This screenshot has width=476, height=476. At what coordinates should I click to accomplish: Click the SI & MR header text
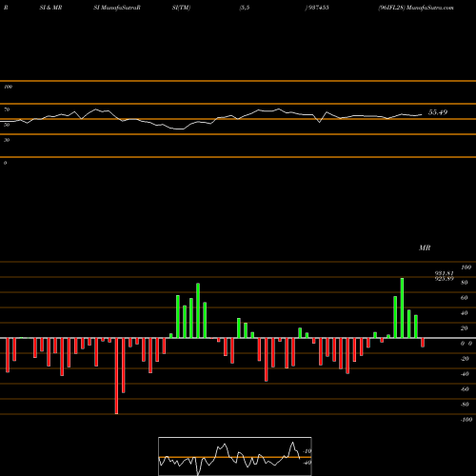(50, 8)
